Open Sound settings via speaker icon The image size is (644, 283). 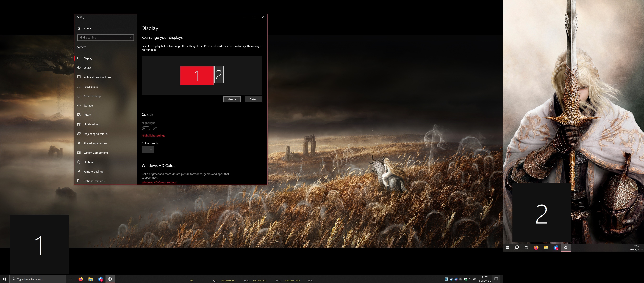(79, 68)
